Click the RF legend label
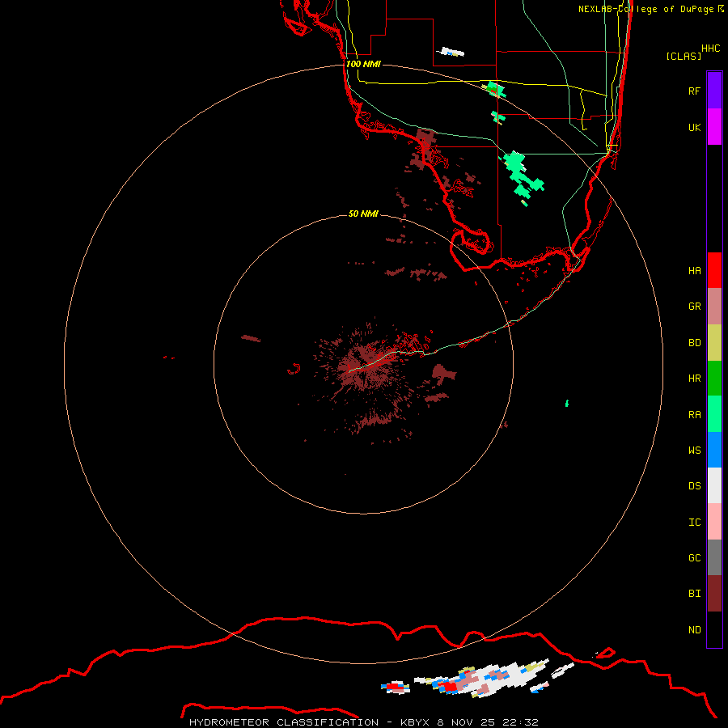Image resolution: width=728 pixels, height=728 pixels. (694, 91)
